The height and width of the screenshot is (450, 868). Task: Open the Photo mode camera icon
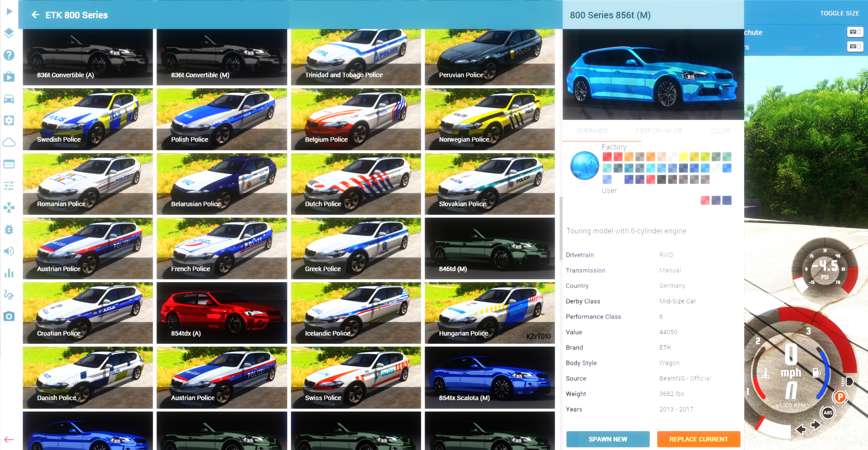(x=9, y=316)
